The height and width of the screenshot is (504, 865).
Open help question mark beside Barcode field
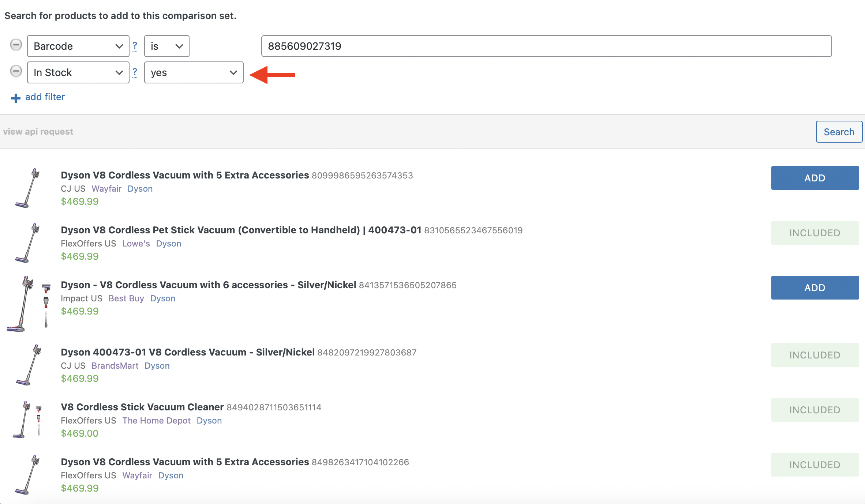click(x=135, y=46)
